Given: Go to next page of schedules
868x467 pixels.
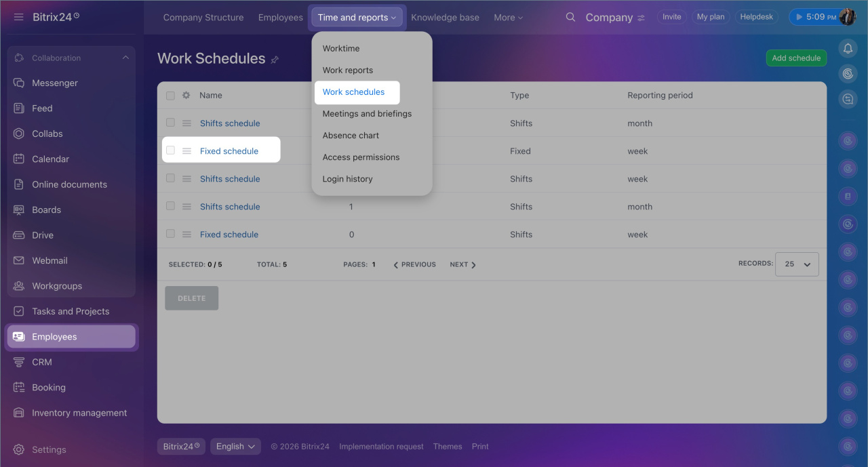Looking at the screenshot, I should point(463,264).
